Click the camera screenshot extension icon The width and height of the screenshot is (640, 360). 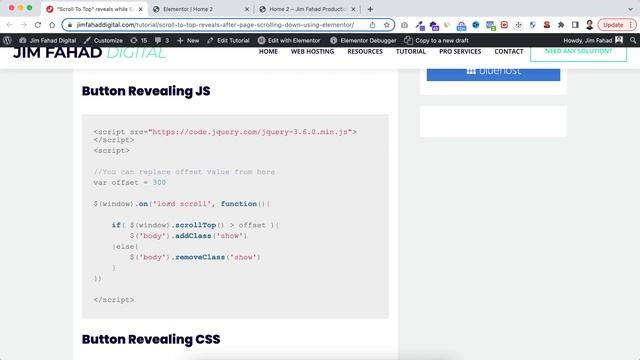pos(404,25)
